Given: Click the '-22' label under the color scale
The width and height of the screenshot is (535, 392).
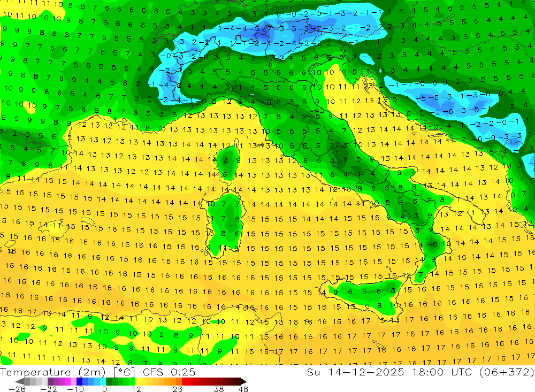Looking at the screenshot, I should (49, 389).
